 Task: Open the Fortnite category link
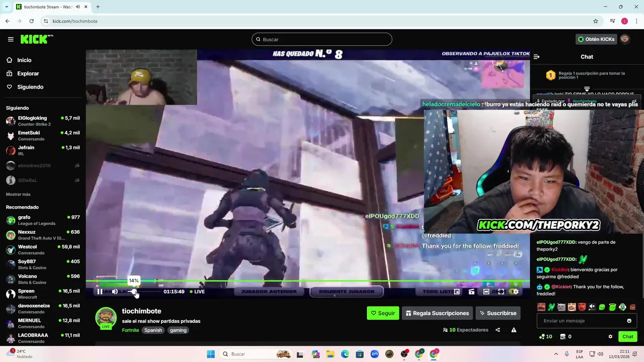[130, 330]
